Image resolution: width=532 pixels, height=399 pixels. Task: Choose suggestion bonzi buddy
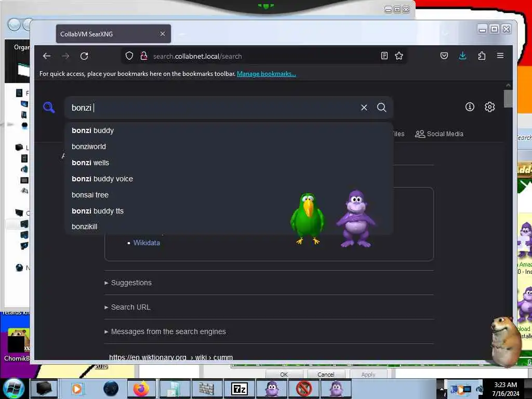click(229, 130)
